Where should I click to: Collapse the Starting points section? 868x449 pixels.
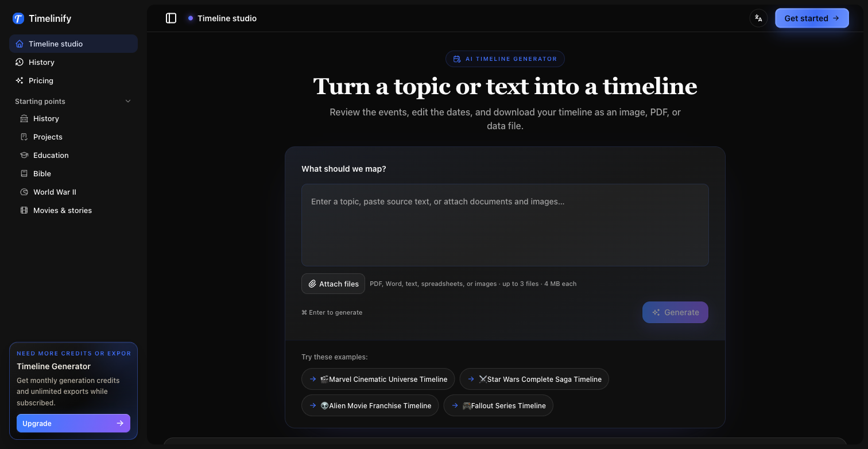pyautogui.click(x=73, y=101)
